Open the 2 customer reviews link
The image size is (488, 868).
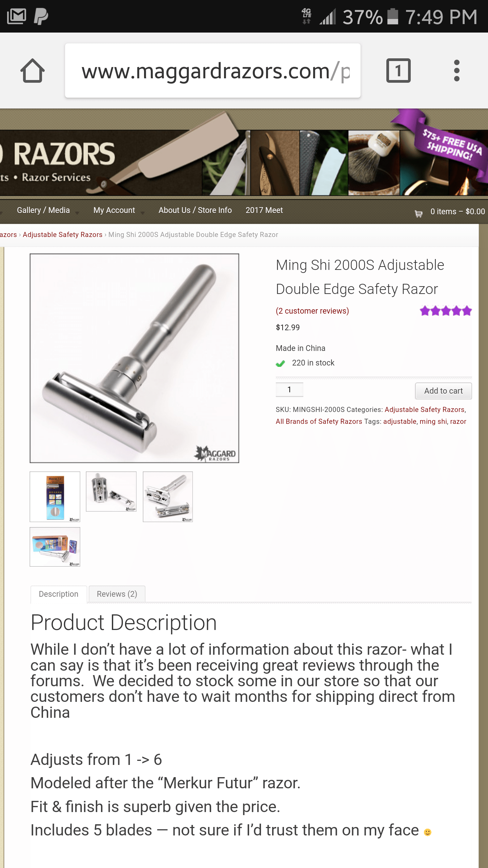click(x=312, y=311)
